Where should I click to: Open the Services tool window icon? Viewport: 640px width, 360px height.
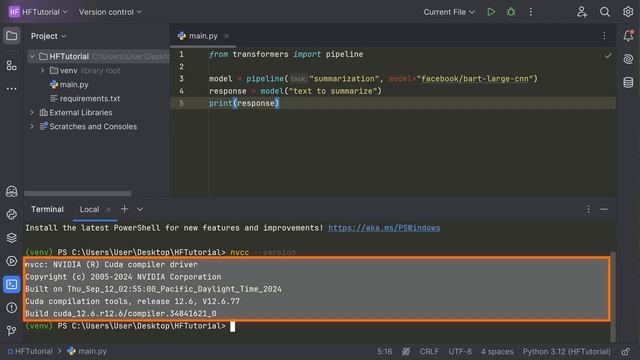(11, 261)
